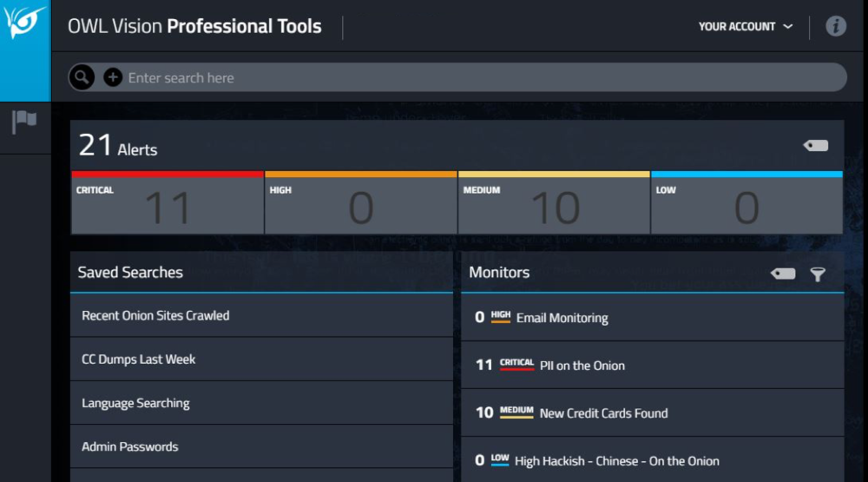Screen dimensions: 868x482
Task: Click the Monitors heading
Action: pos(499,272)
